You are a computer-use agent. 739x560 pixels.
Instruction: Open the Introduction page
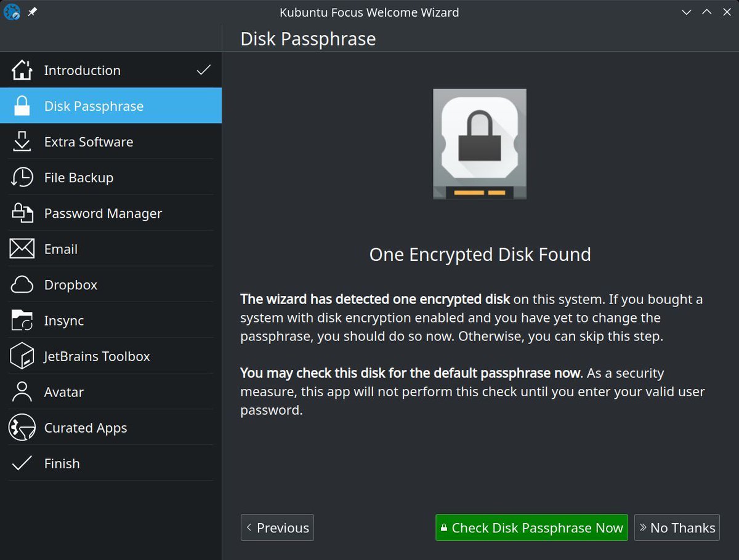(x=111, y=70)
